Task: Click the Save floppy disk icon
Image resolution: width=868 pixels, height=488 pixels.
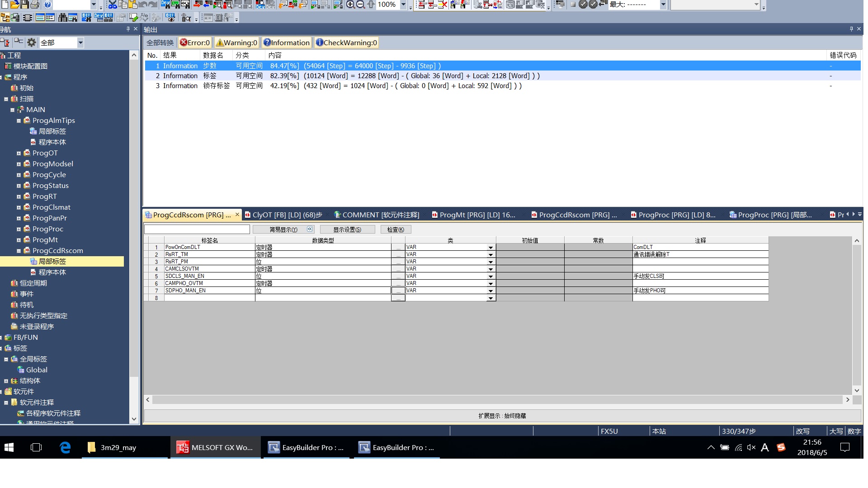Action: tap(25, 5)
